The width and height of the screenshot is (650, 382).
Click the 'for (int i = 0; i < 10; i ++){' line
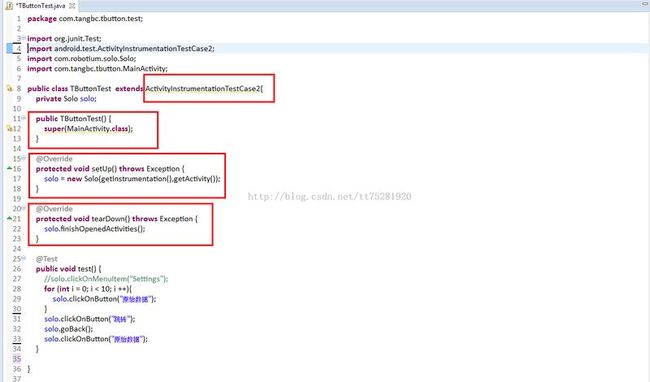[x=88, y=289]
